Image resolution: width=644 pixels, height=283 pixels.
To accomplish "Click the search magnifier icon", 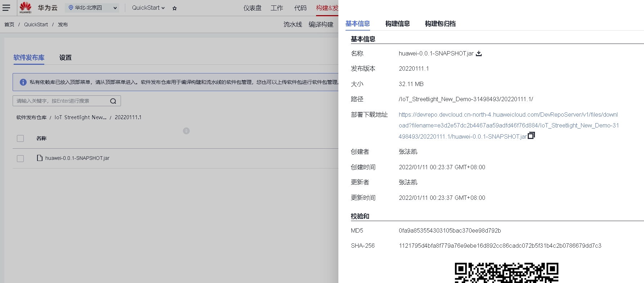I will [x=113, y=101].
